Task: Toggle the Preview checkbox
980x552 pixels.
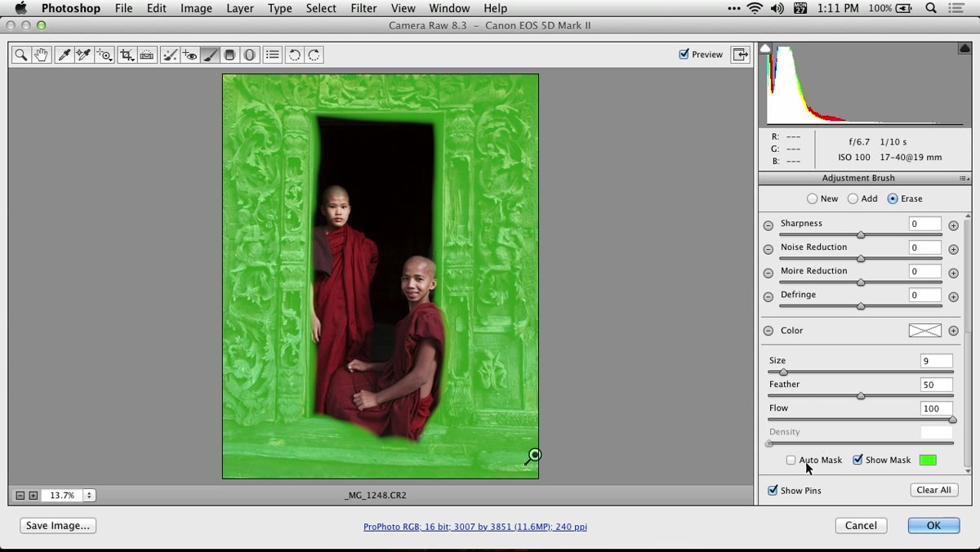Action: (x=684, y=54)
